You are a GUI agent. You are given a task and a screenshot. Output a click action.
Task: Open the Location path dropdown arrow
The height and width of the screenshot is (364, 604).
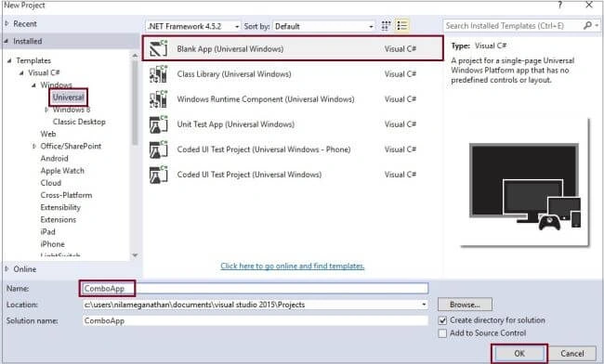pos(424,305)
